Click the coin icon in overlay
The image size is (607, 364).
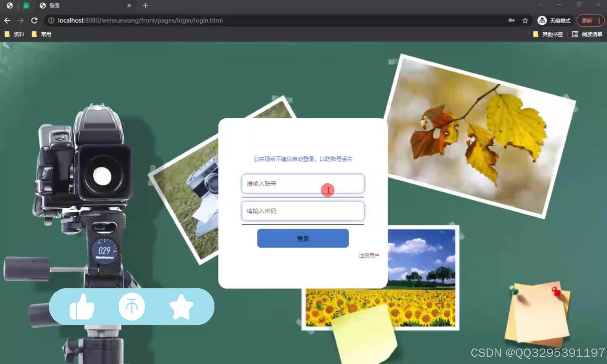click(132, 306)
